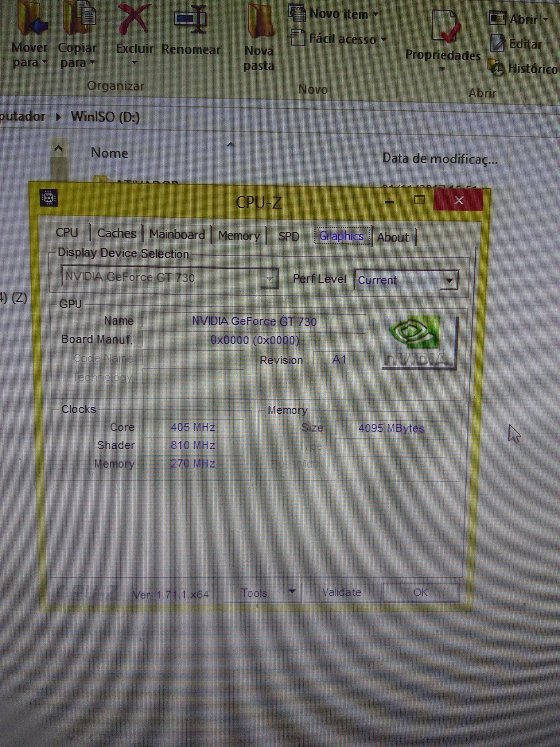Screen dimensions: 560x747
Task: Click the Memory clock 270 MHz value
Action: [193, 464]
